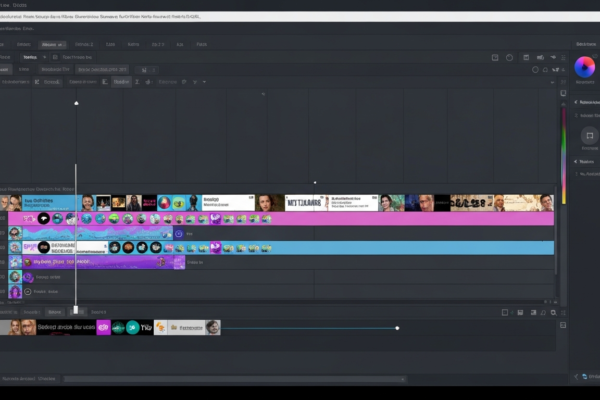This screenshot has width=600, height=400.
Task: Click the highlighted button in the fourth toolbar row
Action: [x=121, y=82]
